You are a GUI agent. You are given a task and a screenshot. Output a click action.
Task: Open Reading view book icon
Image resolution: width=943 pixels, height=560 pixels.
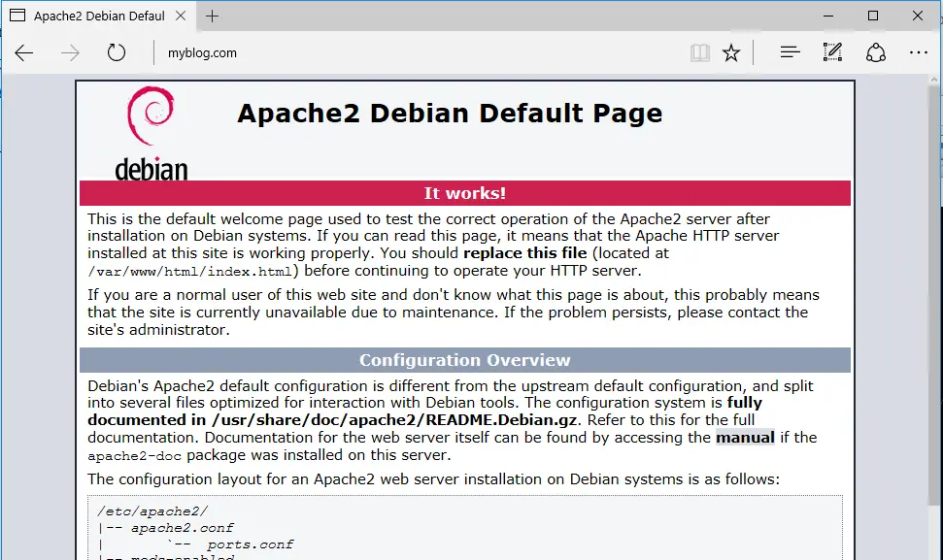click(x=699, y=52)
